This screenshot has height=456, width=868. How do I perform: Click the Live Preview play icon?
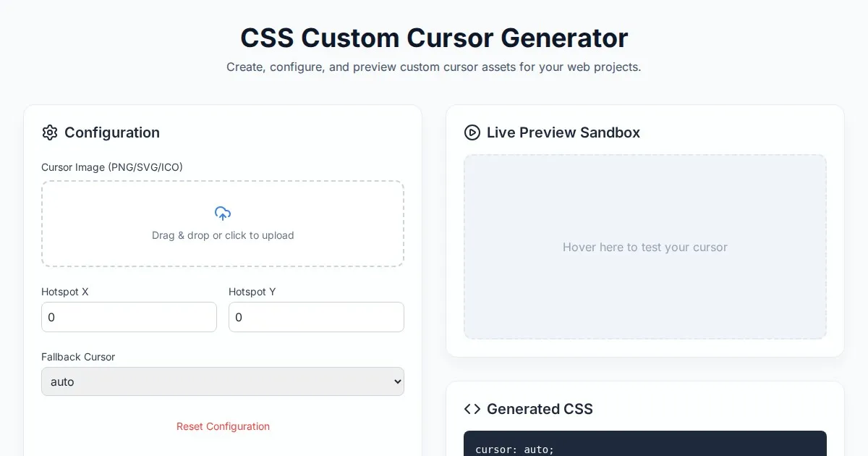click(x=472, y=132)
